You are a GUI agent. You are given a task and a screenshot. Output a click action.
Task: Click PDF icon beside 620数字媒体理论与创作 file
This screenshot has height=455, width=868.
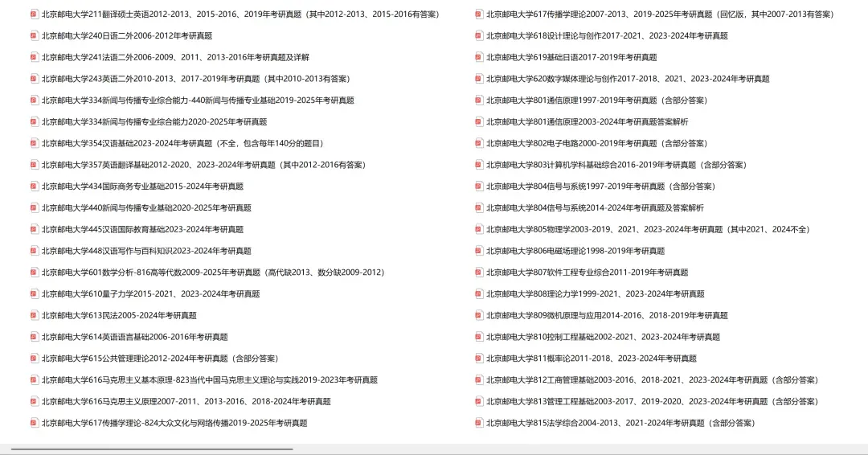coord(479,79)
